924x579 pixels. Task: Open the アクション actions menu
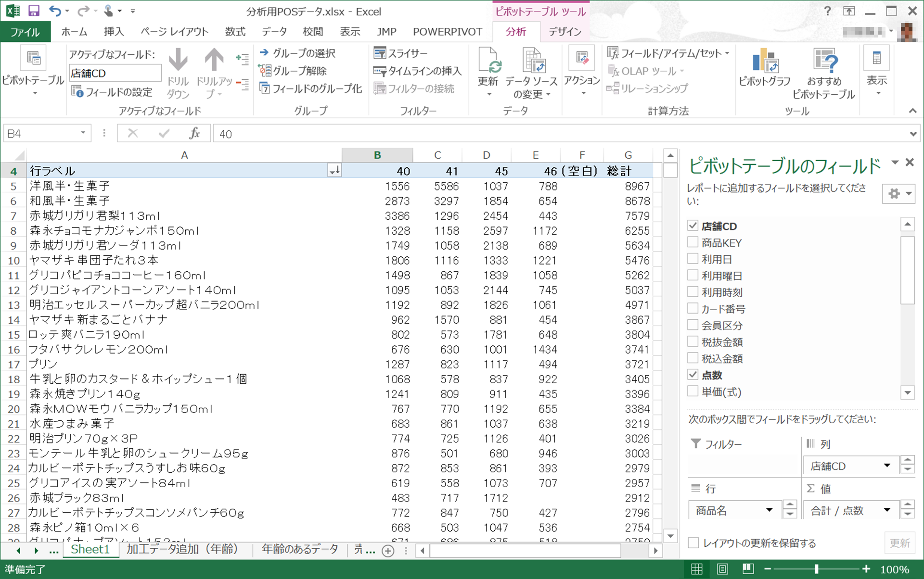582,71
